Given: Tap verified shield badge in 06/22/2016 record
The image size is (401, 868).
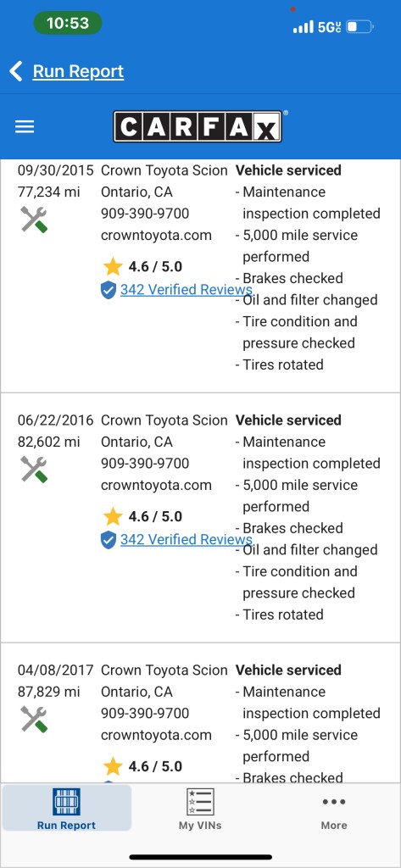Looking at the screenshot, I should (x=109, y=540).
